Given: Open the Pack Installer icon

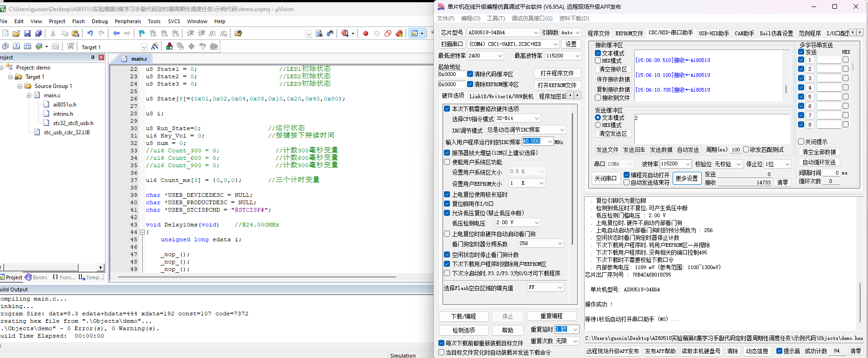Looking at the screenshot, I should pyautogui.click(x=214, y=46).
